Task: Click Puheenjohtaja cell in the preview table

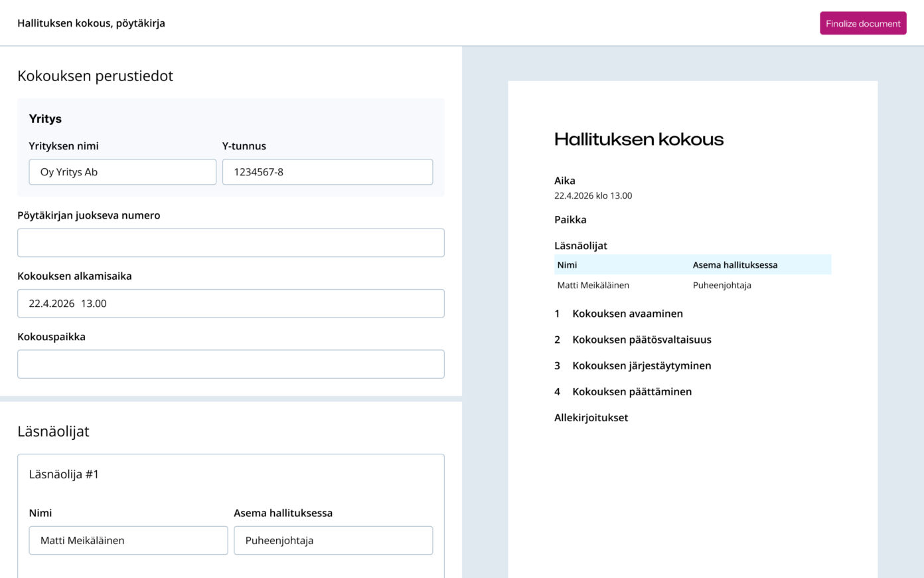Action: pyautogui.click(x=722, y=286)
